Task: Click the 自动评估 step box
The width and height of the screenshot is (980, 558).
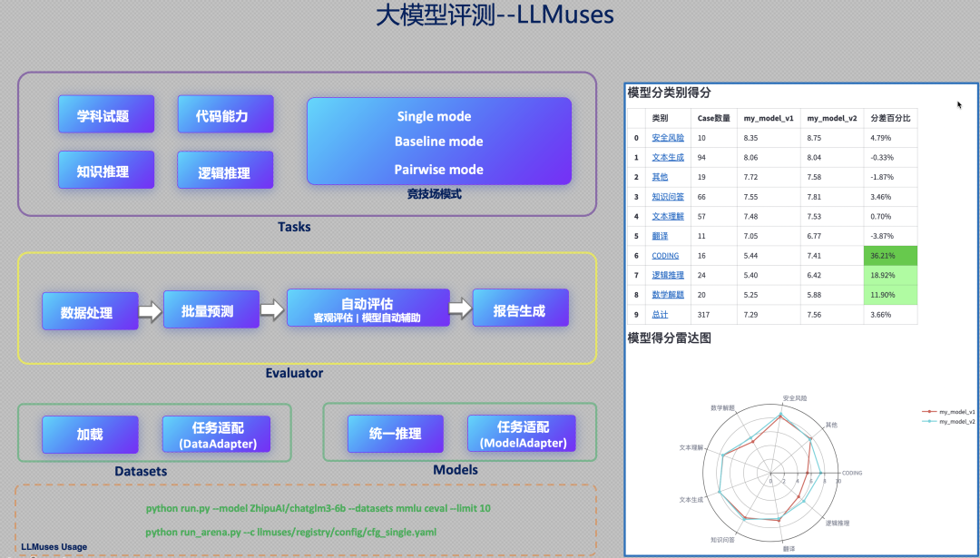Action: point(368,308)
